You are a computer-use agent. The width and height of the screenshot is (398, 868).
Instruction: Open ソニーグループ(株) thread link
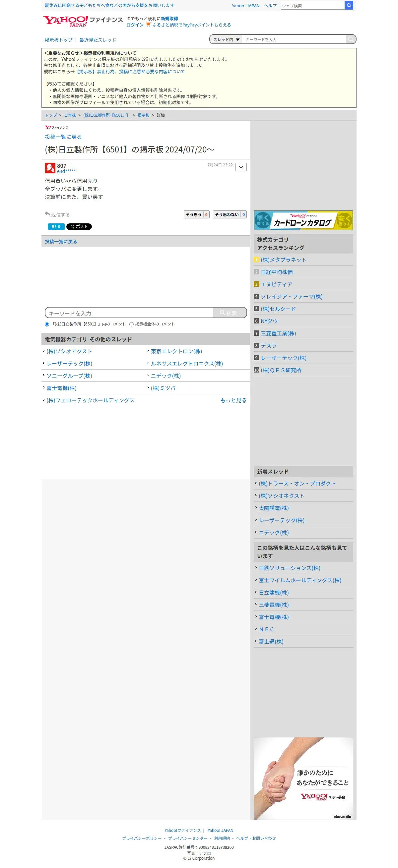(69, 376)
